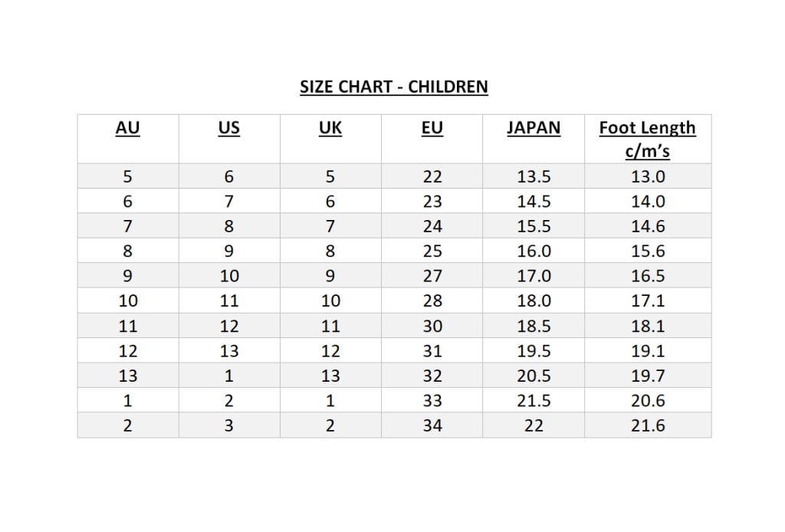The height and width of the screenshot is (532, 785).
Task: Click foot length value 18.1
Action: pyautogui.click(x=648, y=326)
